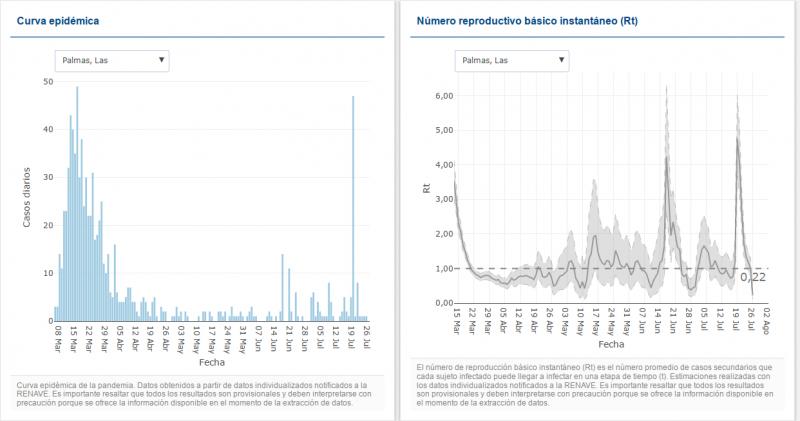
Task: Click the 08 Mar date tick on the cases chart
Action: point(58,337)
